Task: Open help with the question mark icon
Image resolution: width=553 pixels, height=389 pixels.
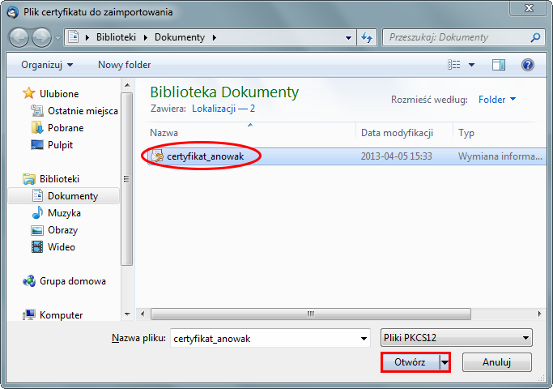Action: coord(528,65)
